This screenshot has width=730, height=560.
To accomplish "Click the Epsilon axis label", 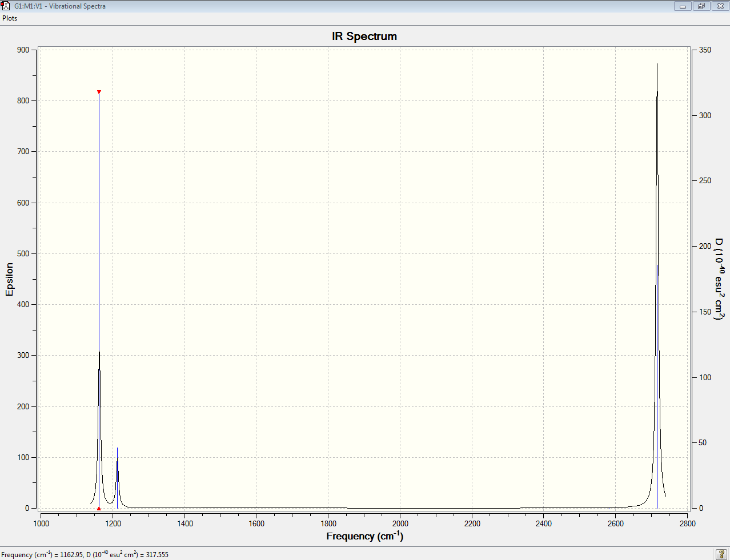I will coord(9,279).
